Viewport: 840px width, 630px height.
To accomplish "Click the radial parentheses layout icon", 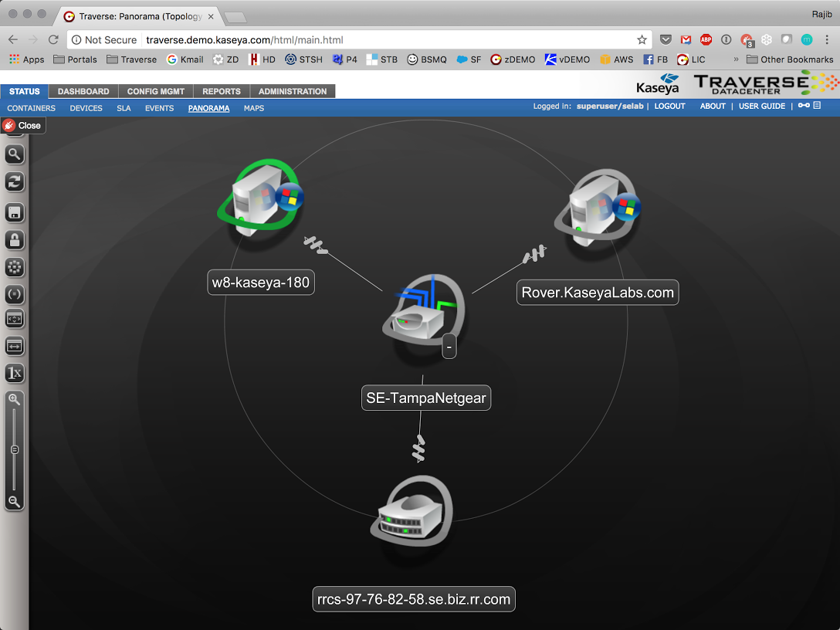I will pyautogui.click(x=15, y=293).
